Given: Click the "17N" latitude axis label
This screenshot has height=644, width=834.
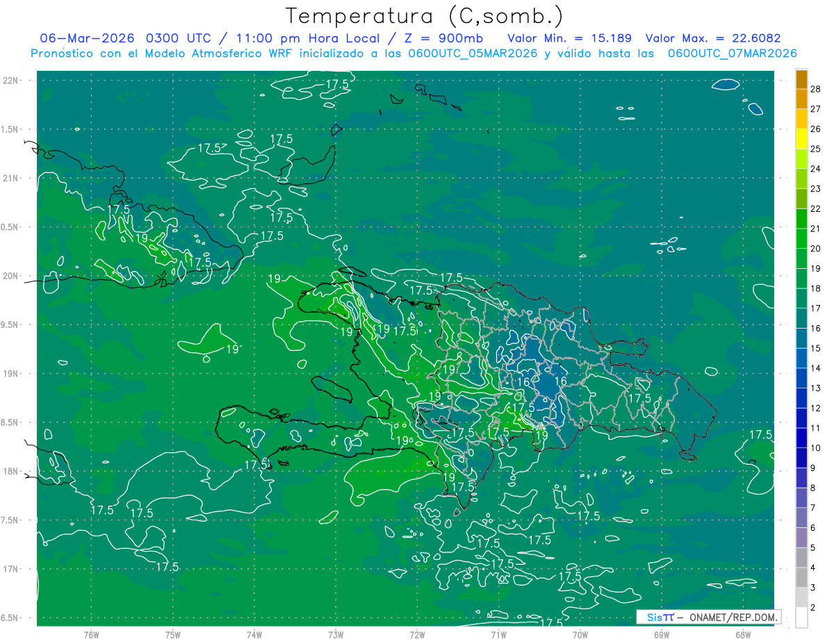Looking at the screenshot, I should (x=12, y=569).
